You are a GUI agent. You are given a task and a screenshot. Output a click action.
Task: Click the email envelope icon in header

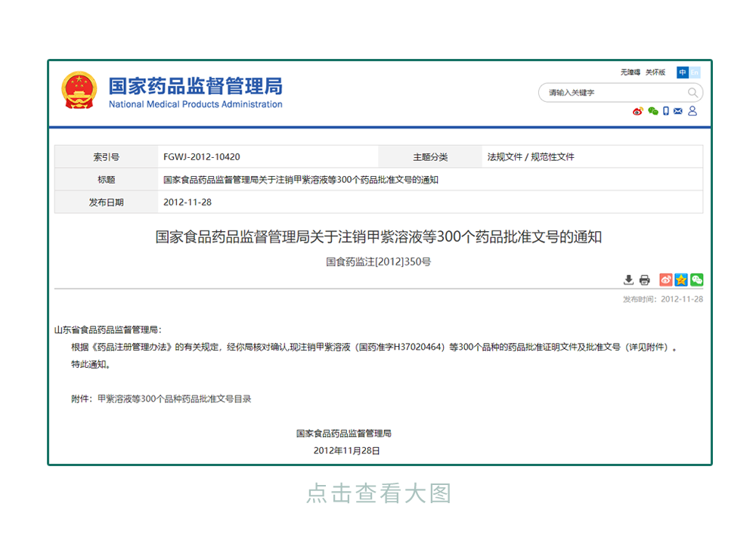click(678, 111)
